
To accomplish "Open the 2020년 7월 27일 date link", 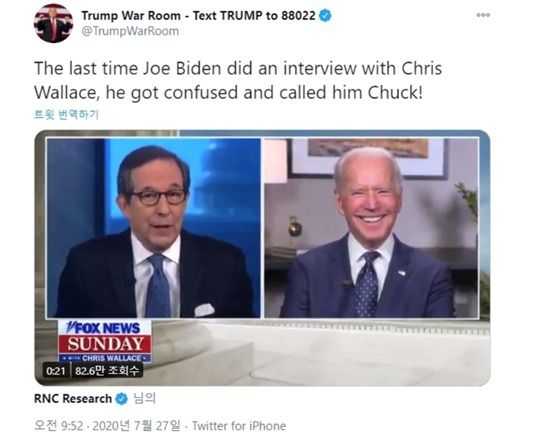I will pyautogui.click(x=136, y=426).
